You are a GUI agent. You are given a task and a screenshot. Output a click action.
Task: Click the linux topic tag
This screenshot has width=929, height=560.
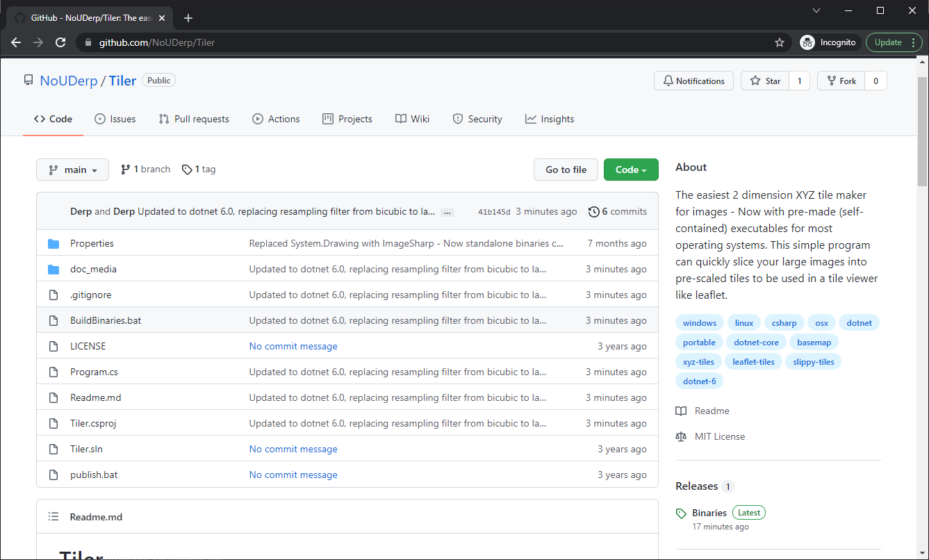(744, 322)
